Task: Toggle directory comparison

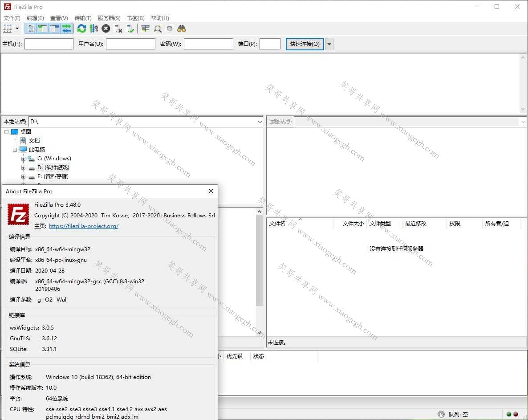Action: (x=158, y=29)
